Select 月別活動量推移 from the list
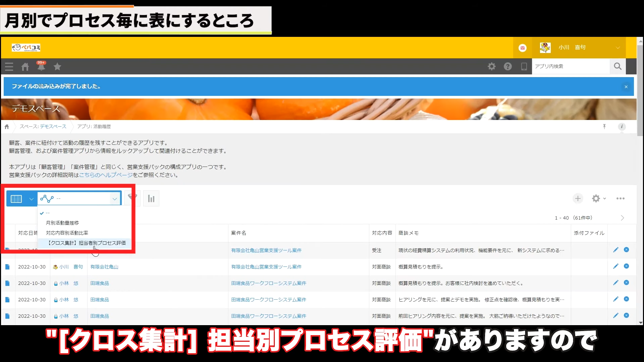 pos(62,223)
